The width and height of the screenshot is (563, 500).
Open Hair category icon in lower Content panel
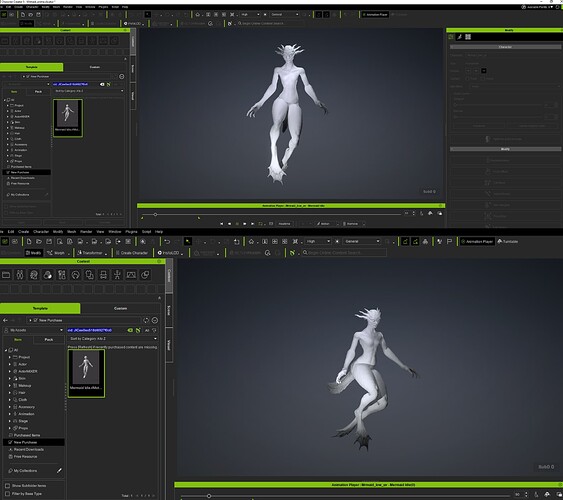point(75,275)
